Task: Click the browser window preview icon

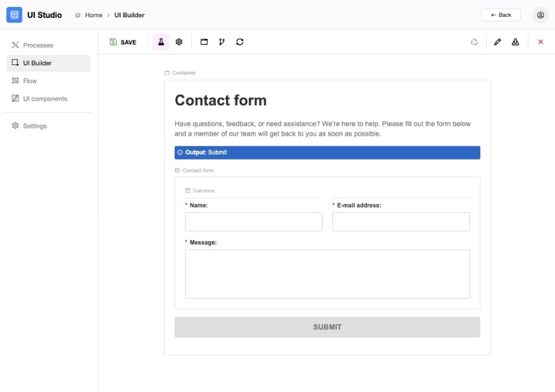Action: point(203,42)
